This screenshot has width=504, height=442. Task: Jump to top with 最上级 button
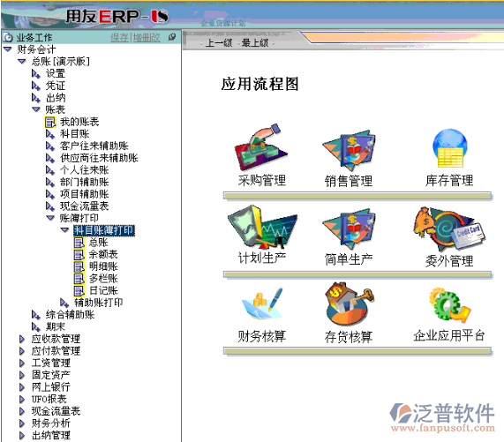click(255, 42)
